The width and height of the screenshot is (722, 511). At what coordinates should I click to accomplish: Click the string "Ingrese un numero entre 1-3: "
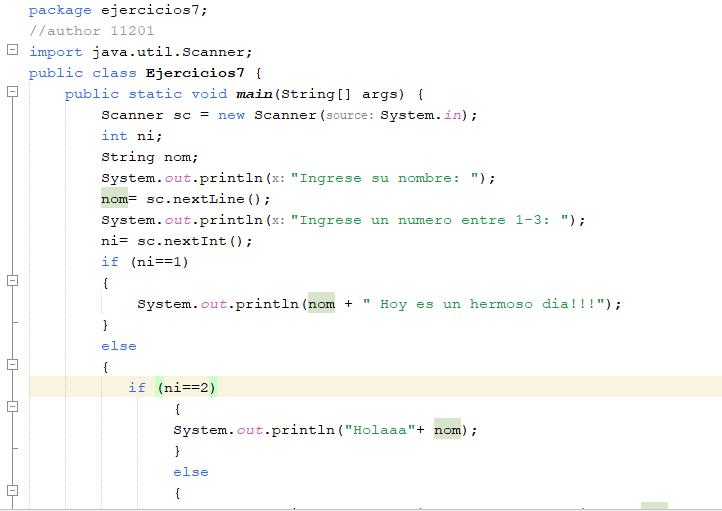point(430,220)
